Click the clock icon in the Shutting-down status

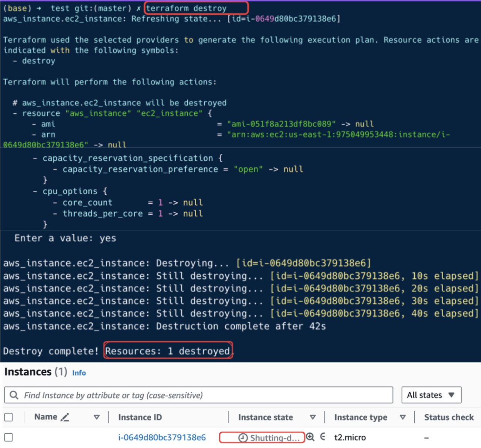point(243,438)
